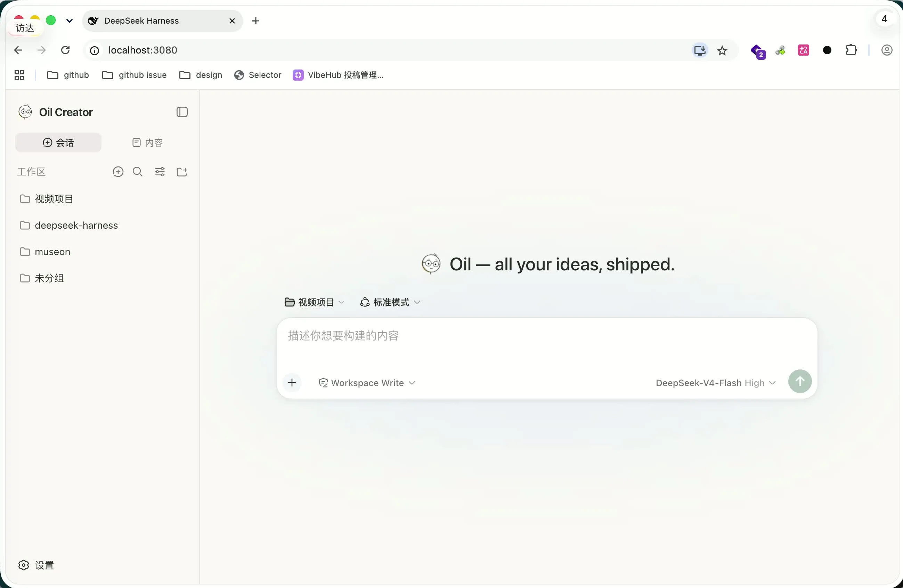Switch to the 会话 tab
This screenshot has height=588, width=903.
[58, 142]
